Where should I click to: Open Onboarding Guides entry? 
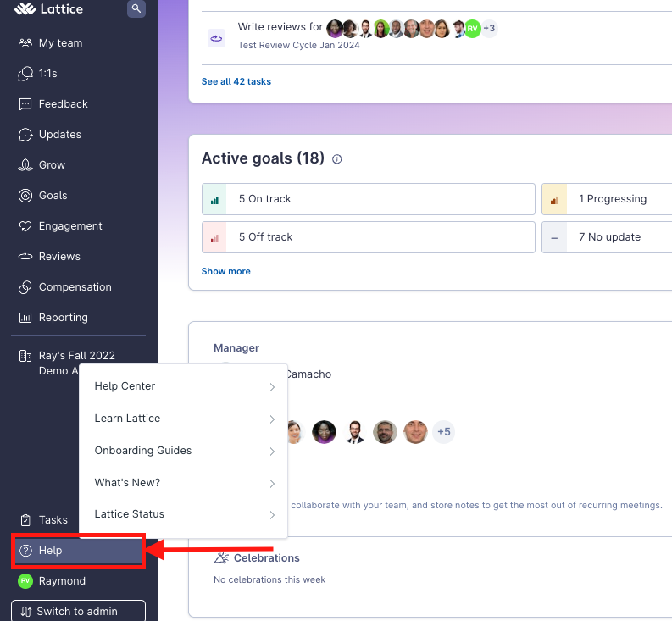point(183,451)
